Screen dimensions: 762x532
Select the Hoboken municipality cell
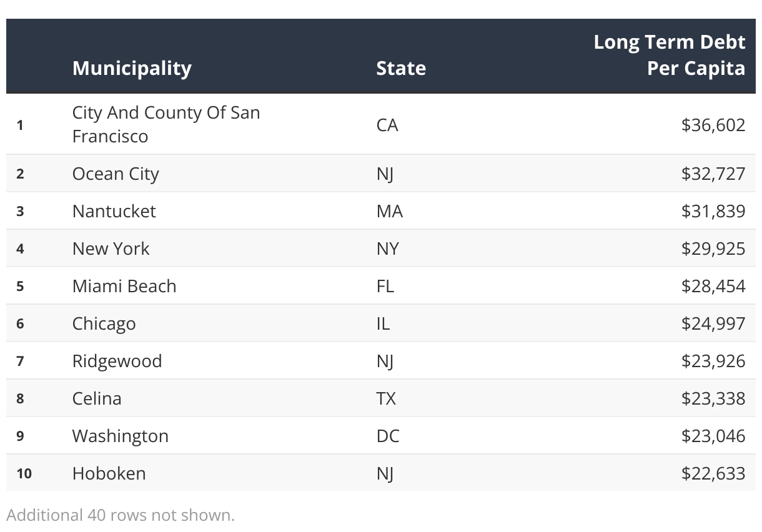[x=109, y=473]
